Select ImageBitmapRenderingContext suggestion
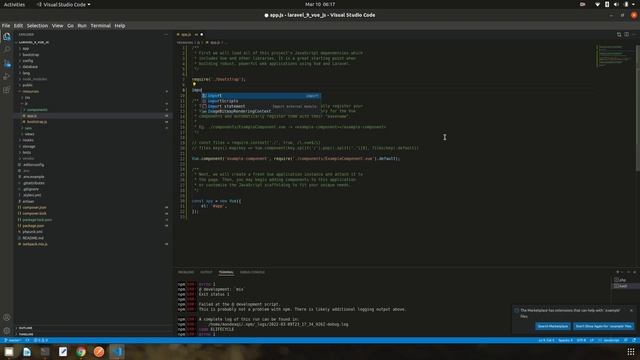The height and width of the screenshot is (360, 640). [261, 111]
